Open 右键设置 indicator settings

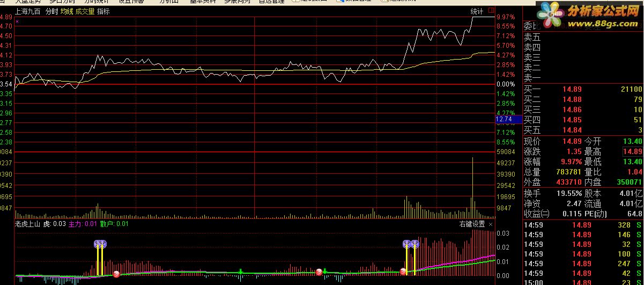pyautogui.click(x=472, y=224)
